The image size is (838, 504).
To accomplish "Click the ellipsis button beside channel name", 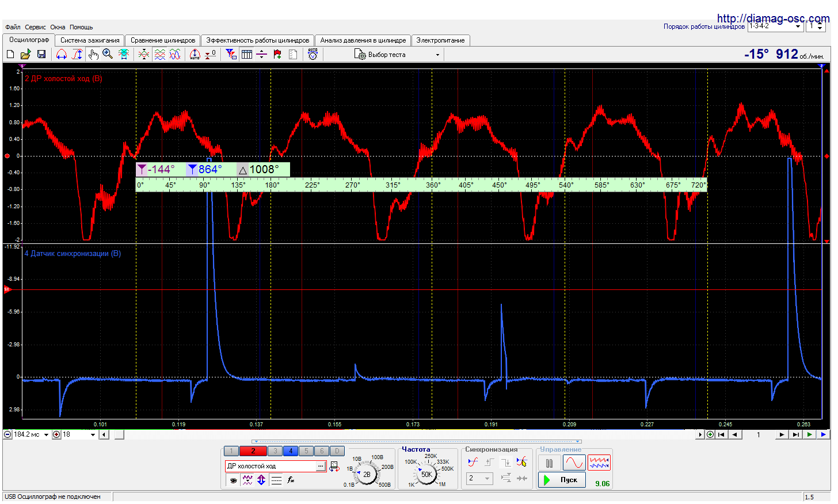I will point(321,466).
